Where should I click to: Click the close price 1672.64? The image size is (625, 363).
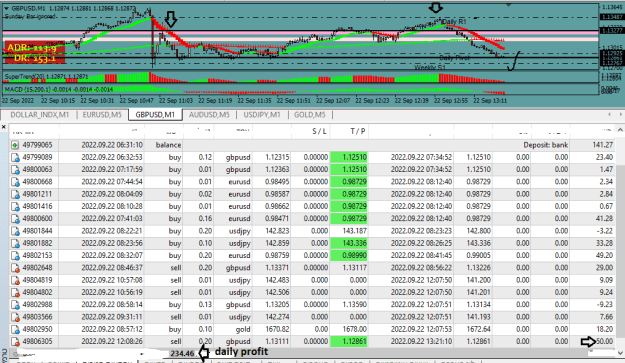tap(478, 330)
